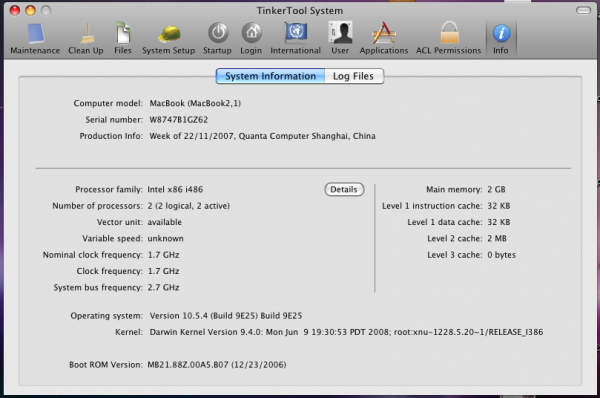Click the production info Week of 22/11/2007 text
600x398 pixels.
pyautogui.click(x=262, y=136)
